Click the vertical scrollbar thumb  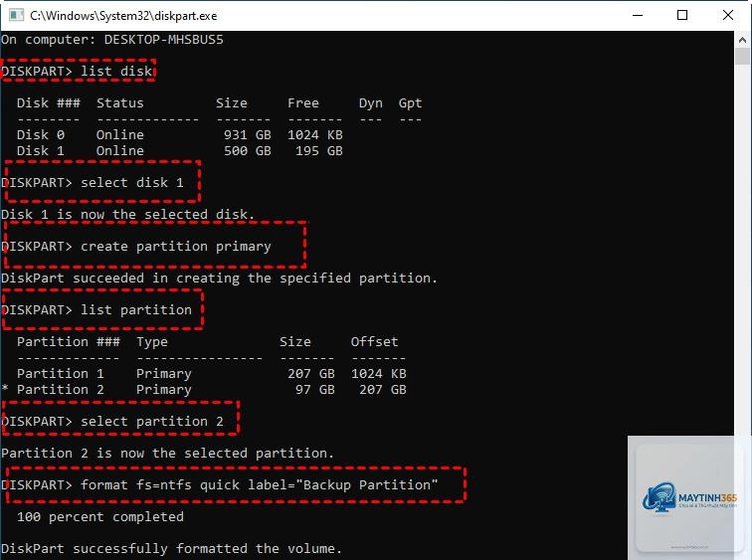(742, 56)
